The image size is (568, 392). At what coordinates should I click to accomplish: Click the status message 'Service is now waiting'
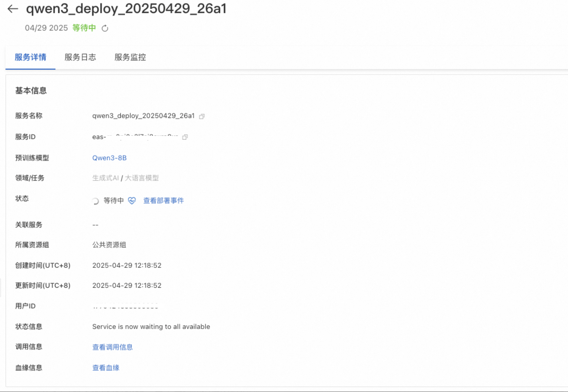coord(151,327)
